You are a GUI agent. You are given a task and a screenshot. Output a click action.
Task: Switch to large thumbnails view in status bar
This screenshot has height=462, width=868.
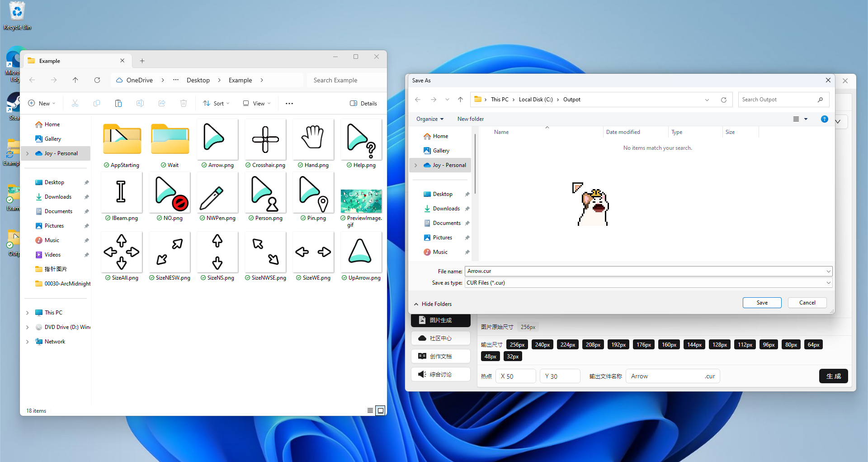click(x=380, y=410)
